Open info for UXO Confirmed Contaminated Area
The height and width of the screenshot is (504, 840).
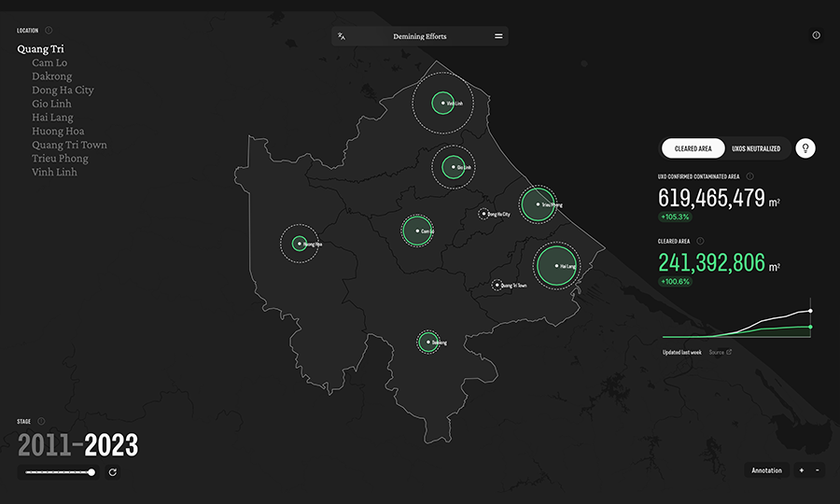(x=749, y=175)
